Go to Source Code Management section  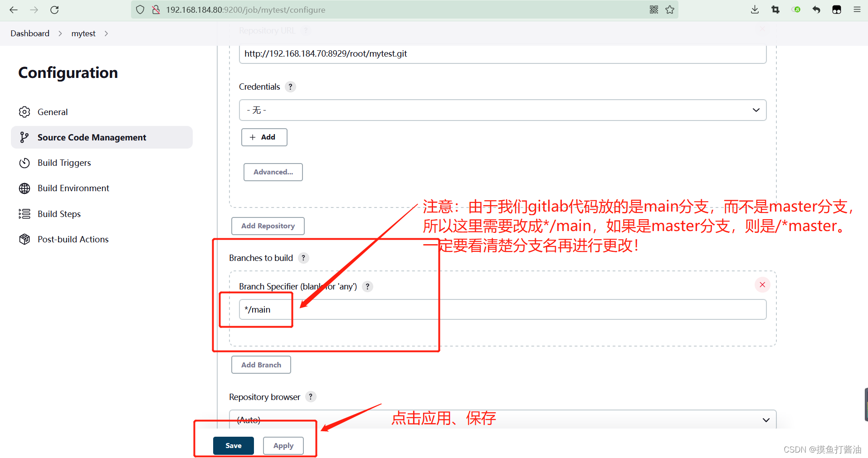[102, 137]
